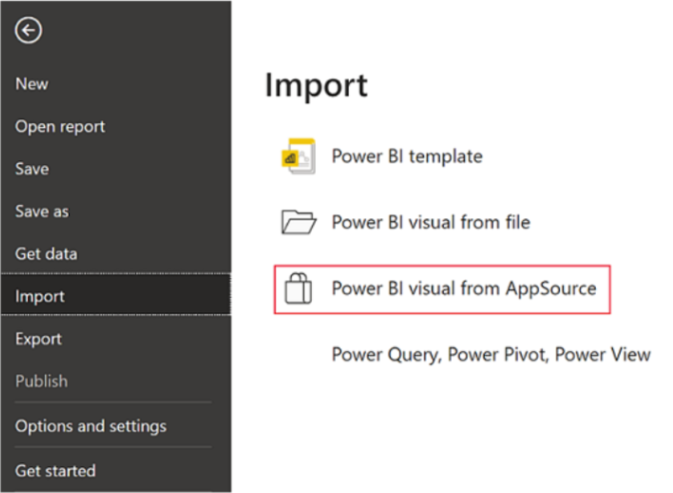Screen dimensions: 673x493
Task: Open the Open report menu item
Action: (x=60, y=127)
